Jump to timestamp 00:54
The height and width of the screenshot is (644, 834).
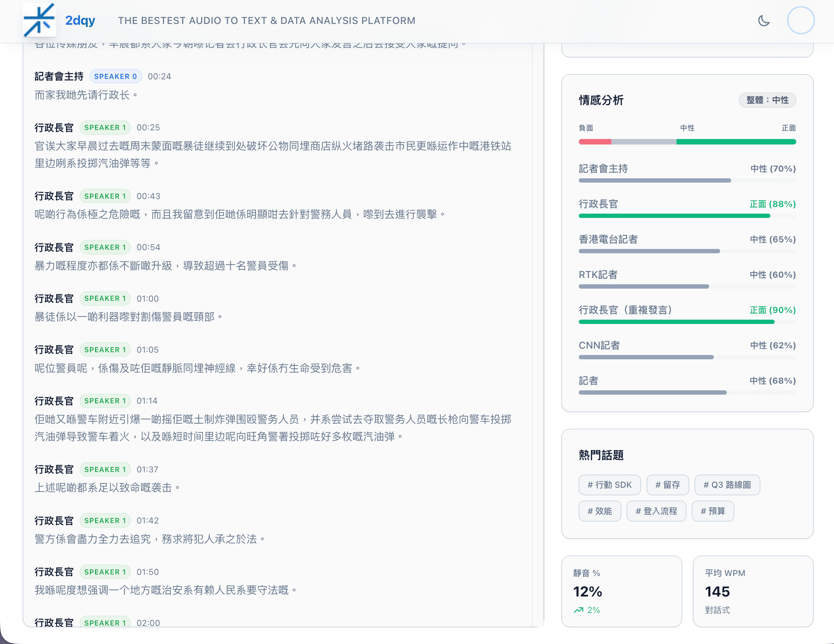tap(148, 247)
